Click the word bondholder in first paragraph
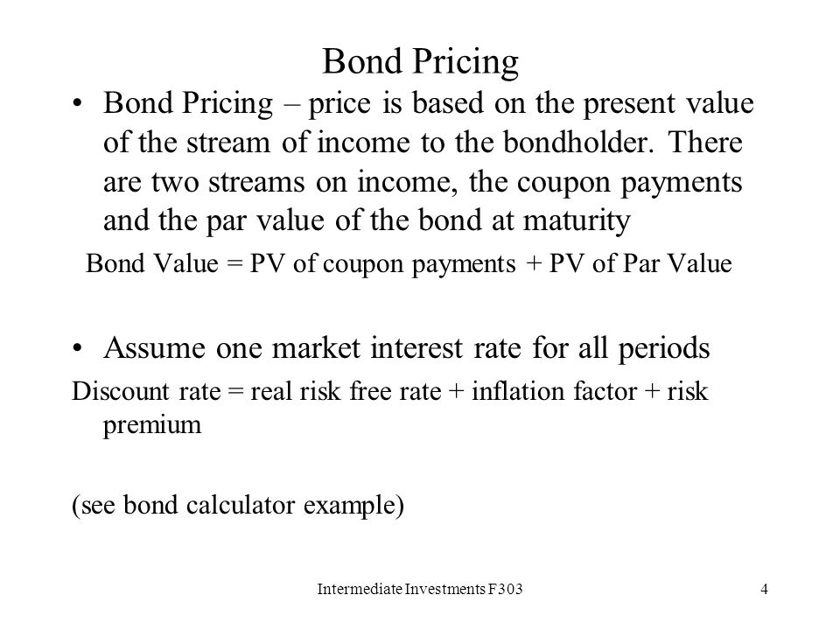The image size is (840, 630). point(578,142)
